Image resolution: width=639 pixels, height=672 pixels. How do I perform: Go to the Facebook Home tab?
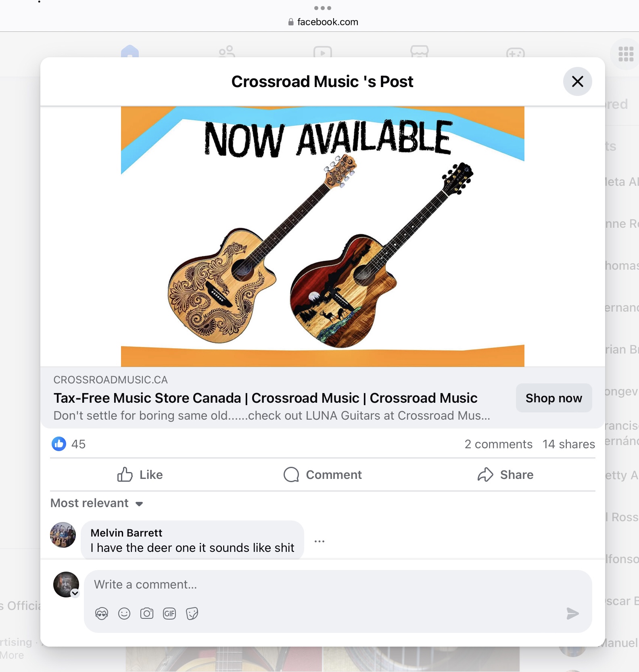130,51
